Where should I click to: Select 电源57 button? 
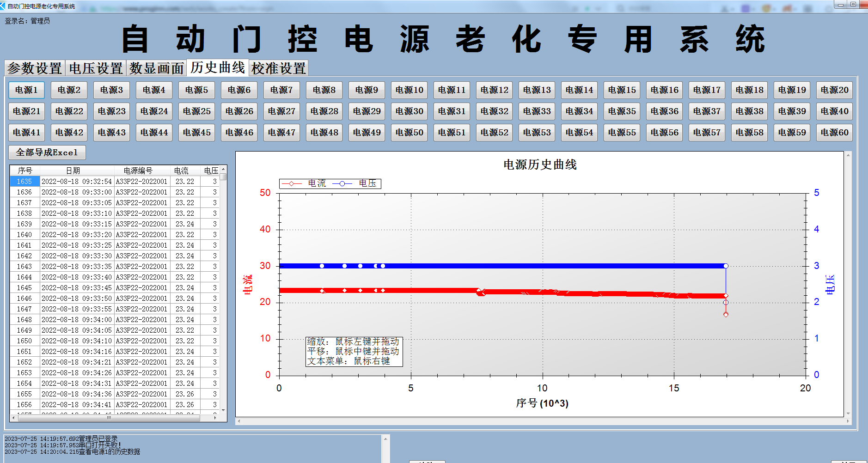click(707, 133)
